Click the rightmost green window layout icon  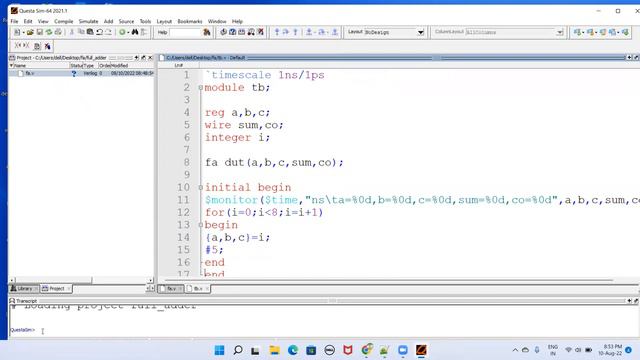625,32
